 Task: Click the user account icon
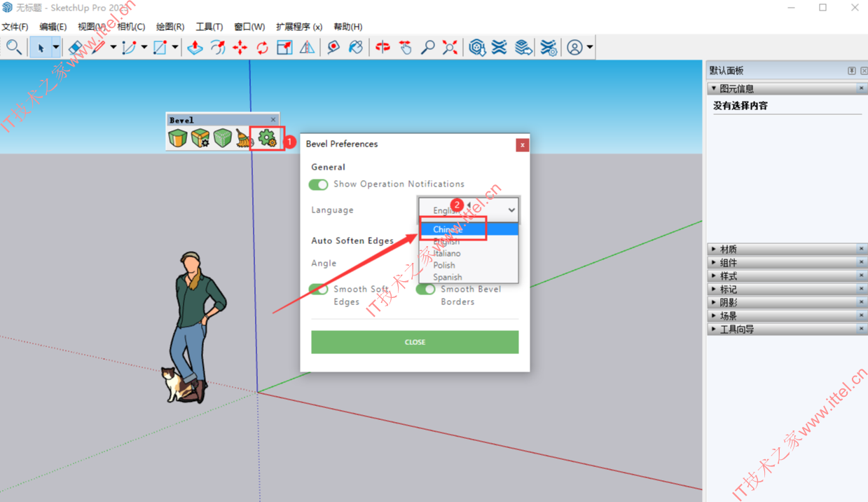tap(575, 48)
